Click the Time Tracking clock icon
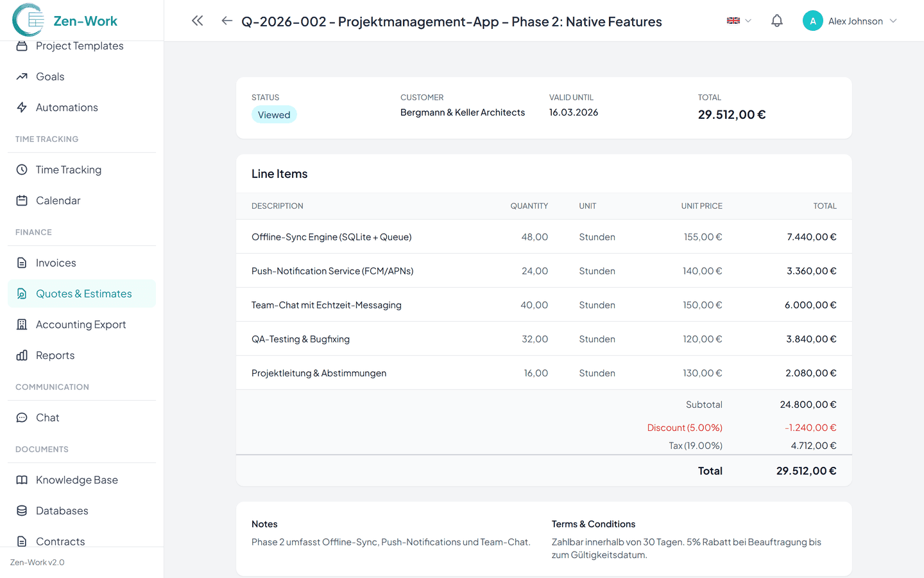 22,170
